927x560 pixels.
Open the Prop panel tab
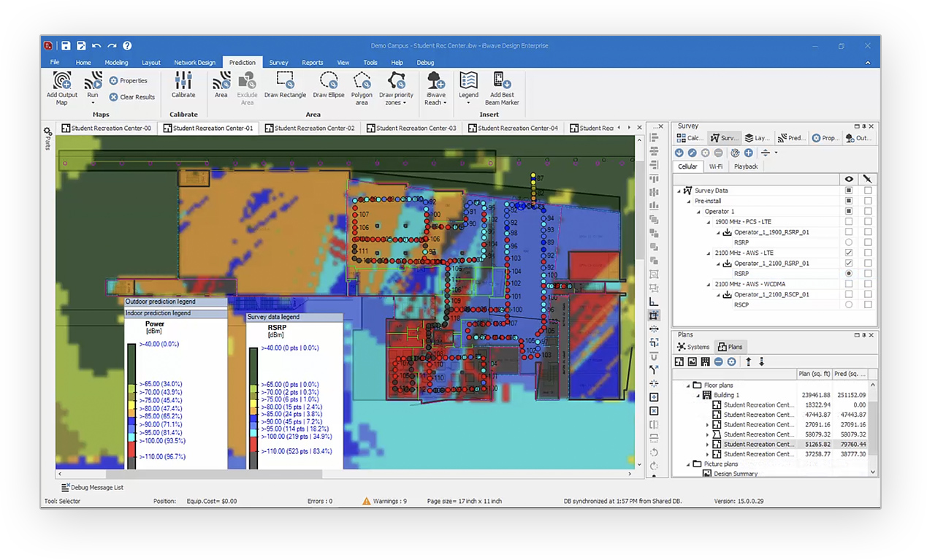click(825, 137)
